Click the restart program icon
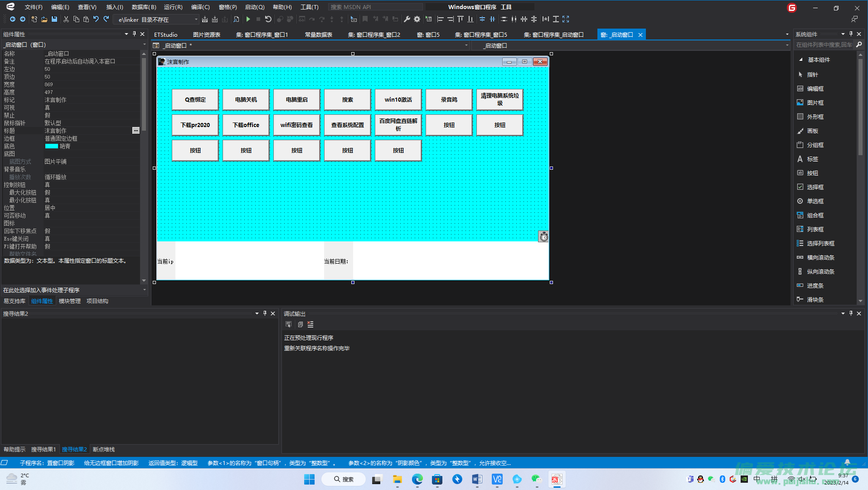 pos(268,19)
